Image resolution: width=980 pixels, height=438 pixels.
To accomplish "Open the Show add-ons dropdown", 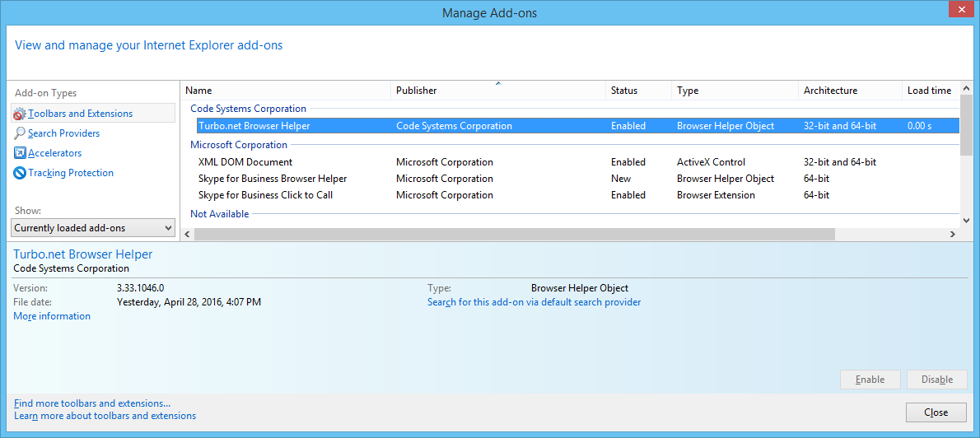I will [x=94, y=228].
